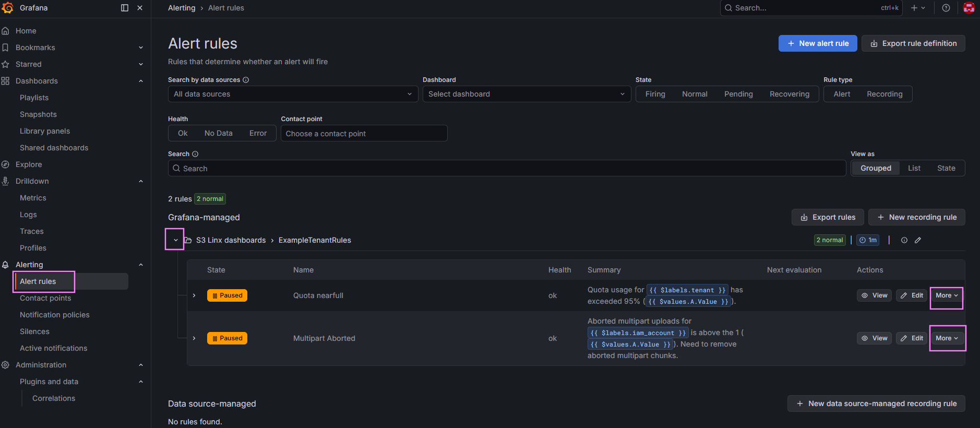Open the plus New menu in the top bar

[918, 8]
